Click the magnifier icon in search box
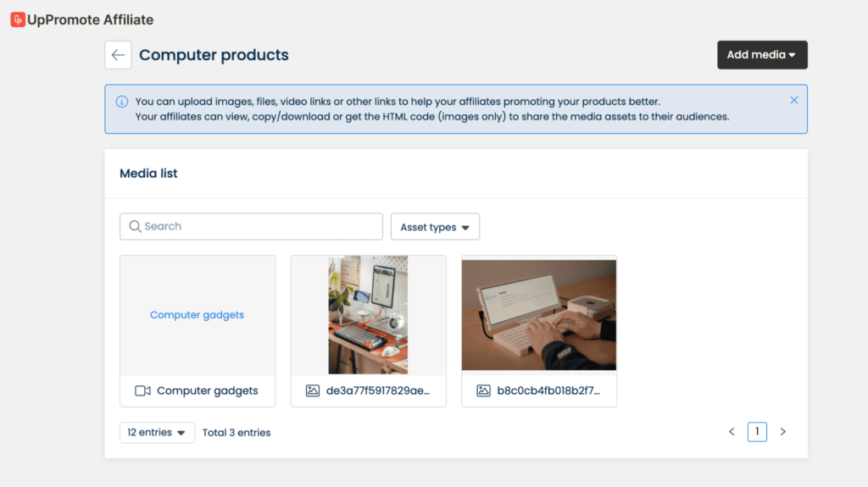868x487 pixels. [x=135, y=226]
